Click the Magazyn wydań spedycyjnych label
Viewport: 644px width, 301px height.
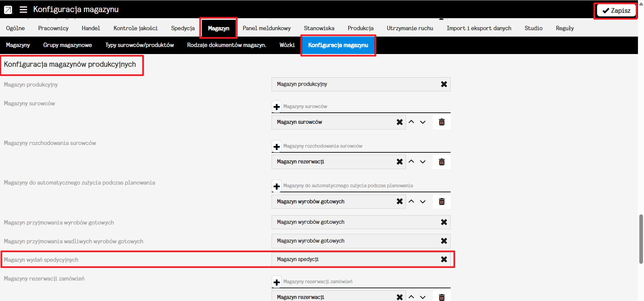click(41, 260)
